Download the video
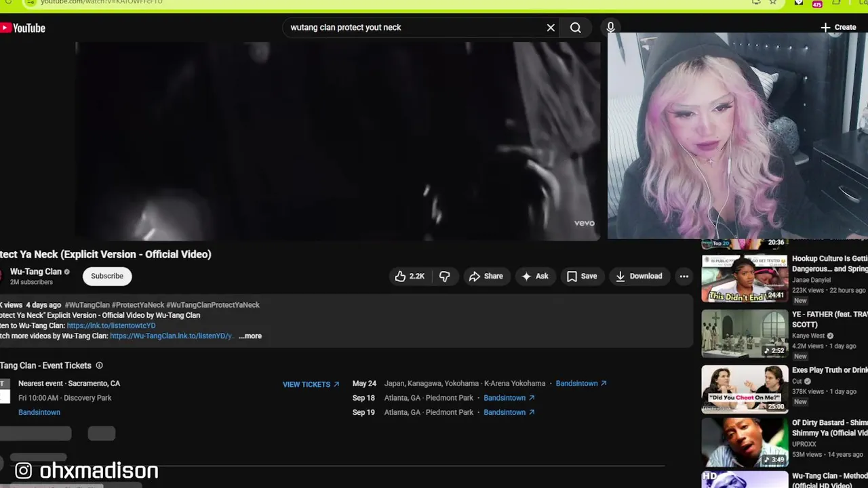 639,276
